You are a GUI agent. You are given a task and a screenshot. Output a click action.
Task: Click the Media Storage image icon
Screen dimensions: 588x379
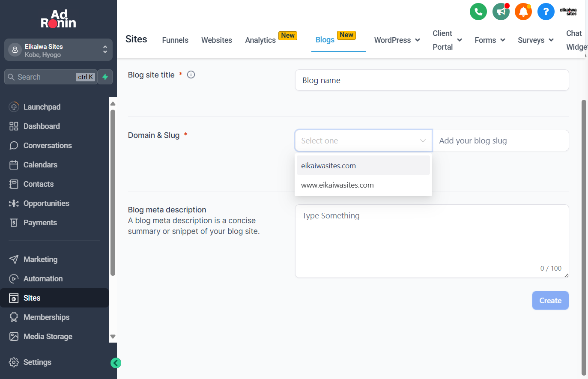click(x=14, y=337)
